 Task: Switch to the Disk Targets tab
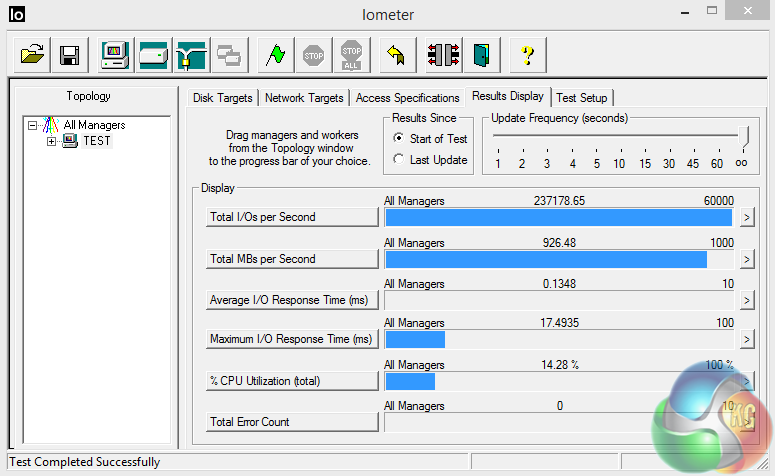click(x=222, y=98)
